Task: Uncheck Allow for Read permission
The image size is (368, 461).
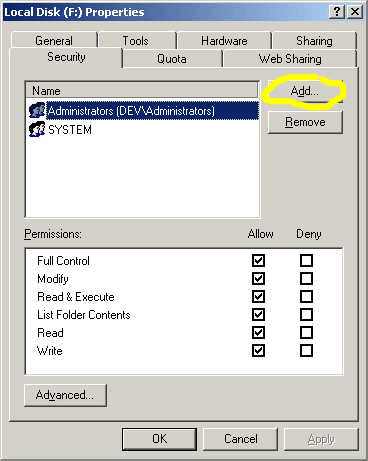Action: pyautogui.click(x=258, y=332)
